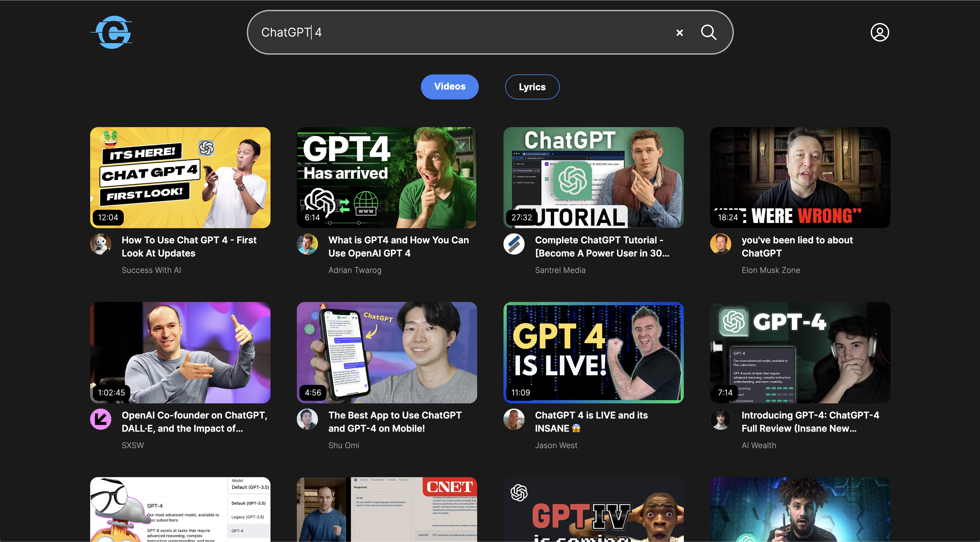This screenshot has height=542, width=980.
Task: Click the Adrian Twarog channel name
Action: click(x=354, y=270)
